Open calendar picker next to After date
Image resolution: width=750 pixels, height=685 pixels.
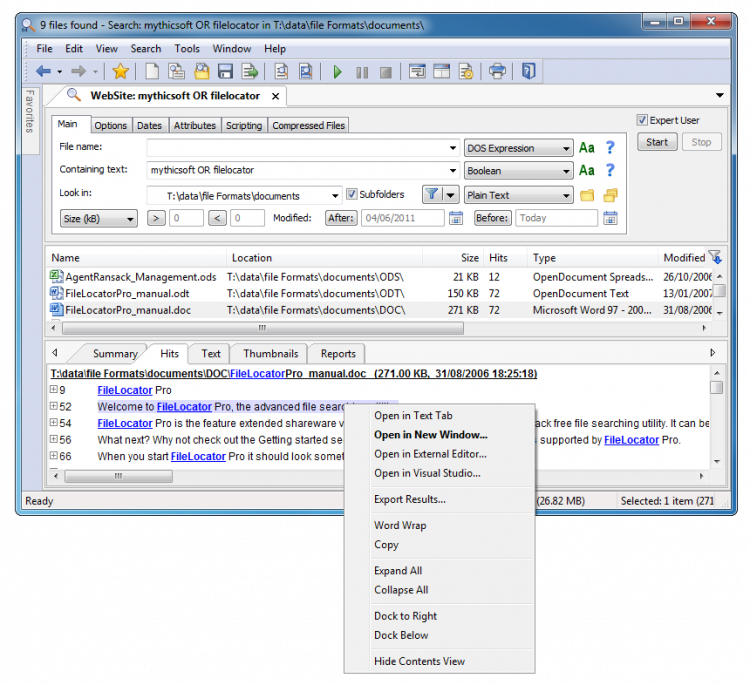(456, 218)
